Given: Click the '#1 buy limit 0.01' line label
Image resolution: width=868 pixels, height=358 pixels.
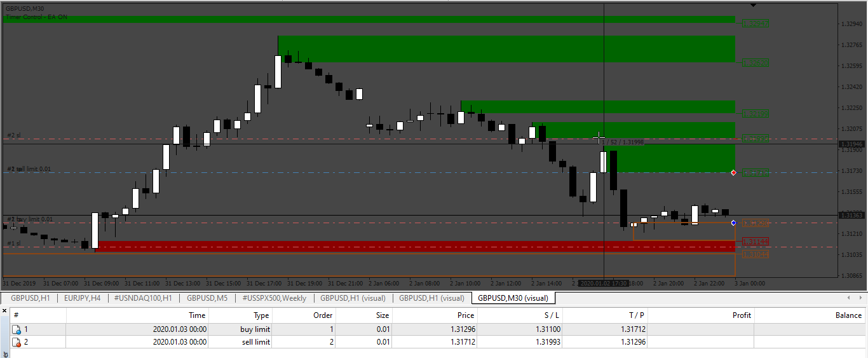Looking at the screenshot, I should tap(30, 219).
